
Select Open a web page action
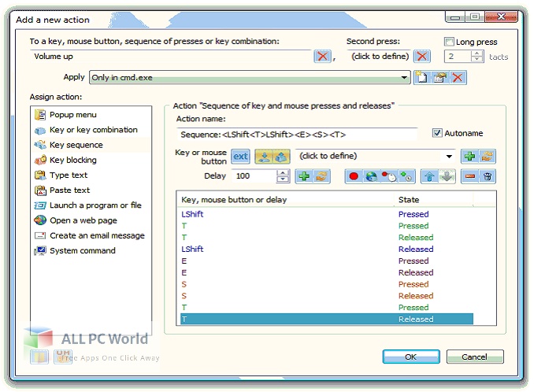click(91, 220)
